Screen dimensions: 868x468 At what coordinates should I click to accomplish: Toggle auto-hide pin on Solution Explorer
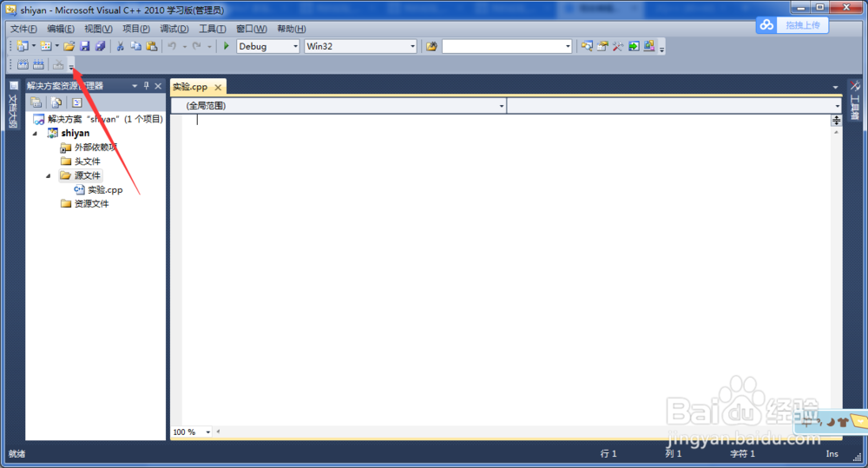tap(146, 86)
